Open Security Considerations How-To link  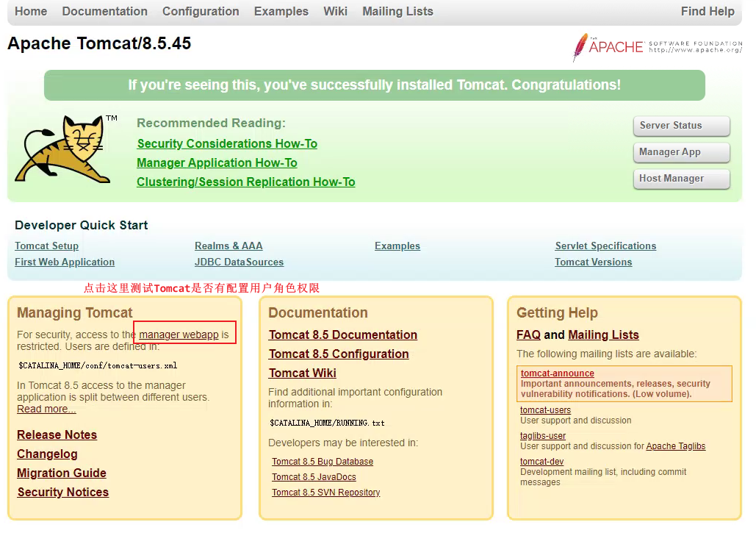[227, 144]
